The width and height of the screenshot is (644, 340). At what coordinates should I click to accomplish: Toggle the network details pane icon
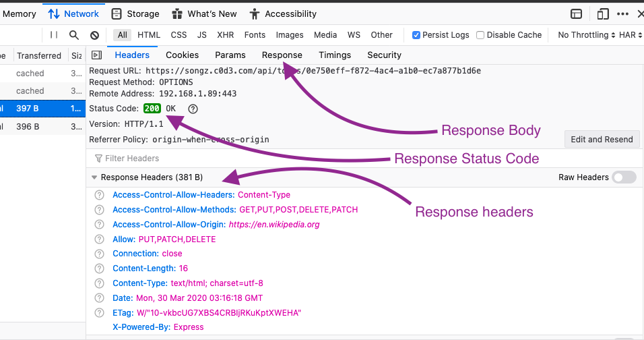coord(96,55)
